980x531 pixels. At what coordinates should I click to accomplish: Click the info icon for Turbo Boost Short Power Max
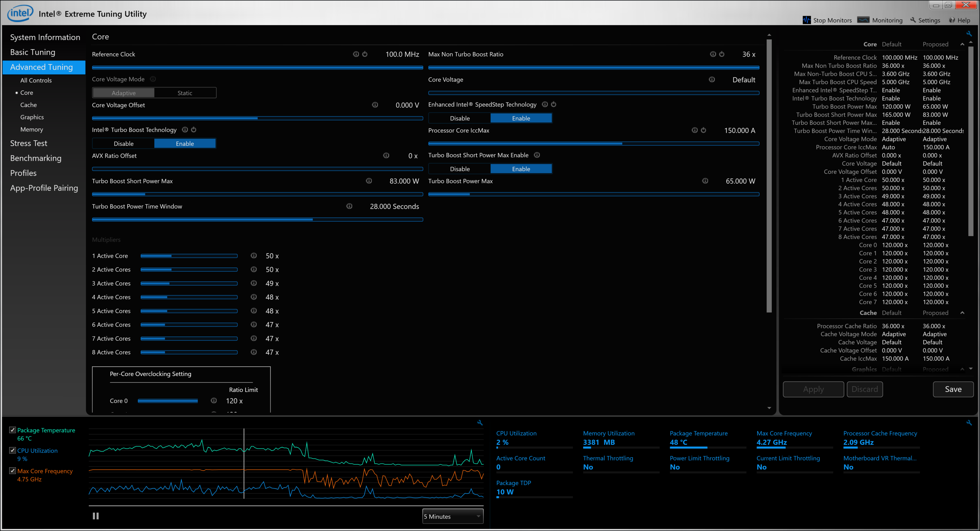click(x=369, y=181)
